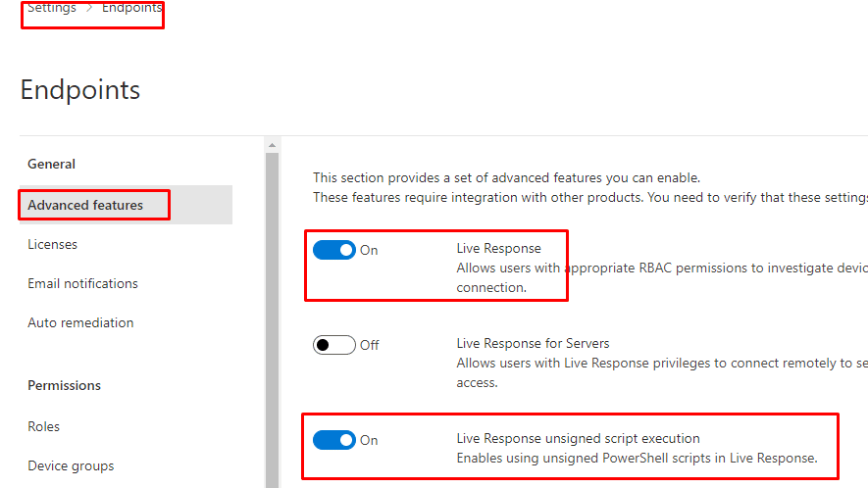Navigate to Roles under Permissions
This screenshot has height=488, width=868.
click(x=43, y=426)
